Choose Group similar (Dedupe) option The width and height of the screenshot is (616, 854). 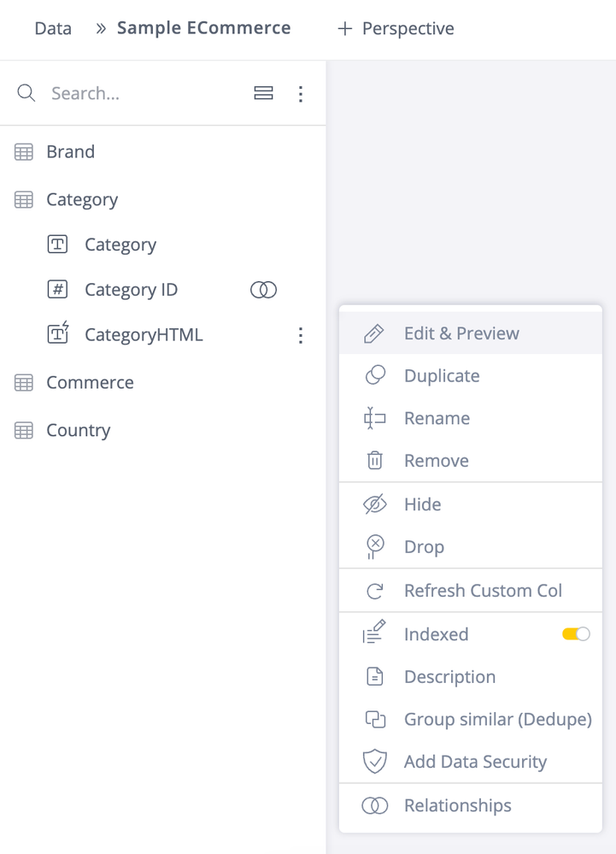pyautogui.click(x=497, y=720)
